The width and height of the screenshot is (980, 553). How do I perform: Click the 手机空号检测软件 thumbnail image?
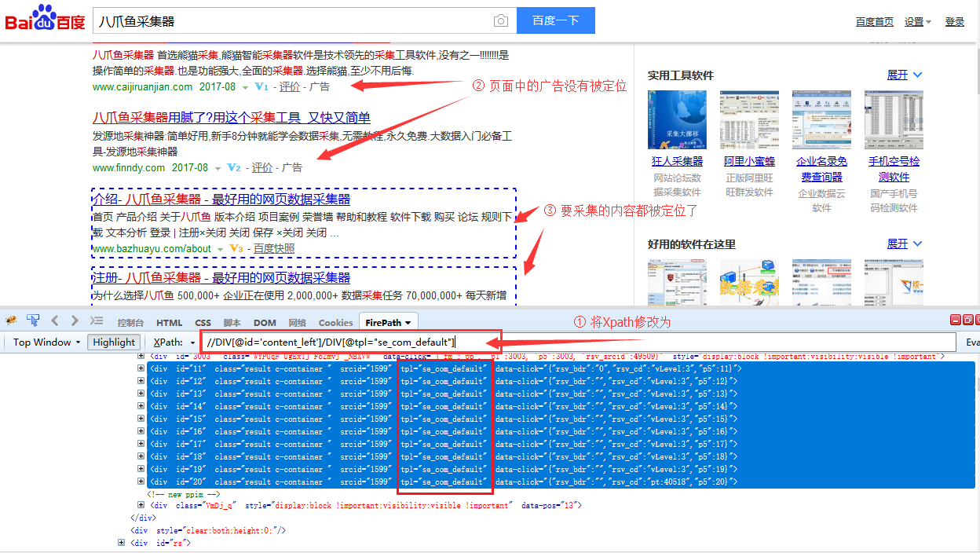[x=894, y=120]
